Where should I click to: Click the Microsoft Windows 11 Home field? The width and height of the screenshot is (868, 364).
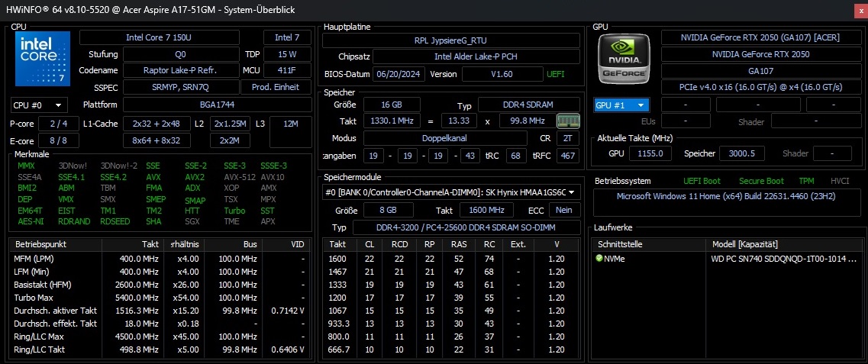(x=725, y=197)
